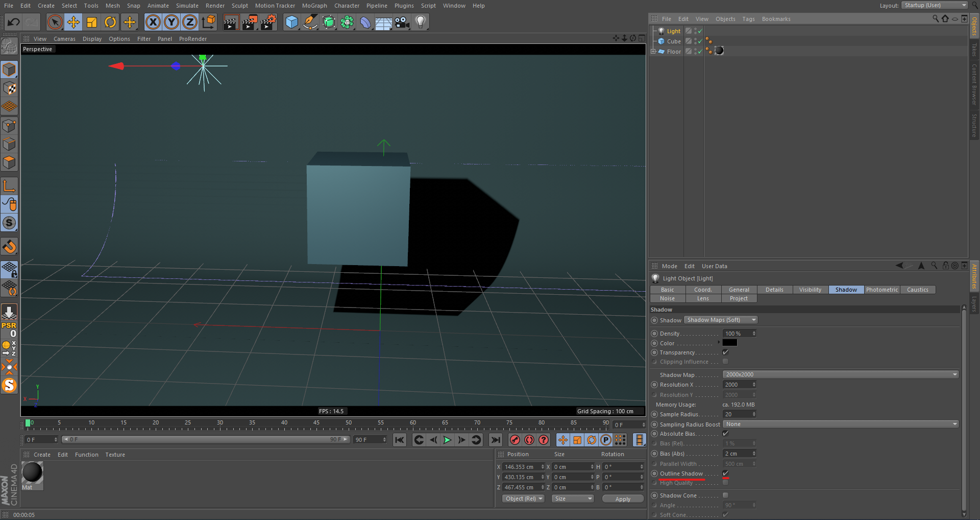The image size is (980, 520).
Task: Select the Mat material thumbnail
Action: pyautogui.click(x=32, y=472)
